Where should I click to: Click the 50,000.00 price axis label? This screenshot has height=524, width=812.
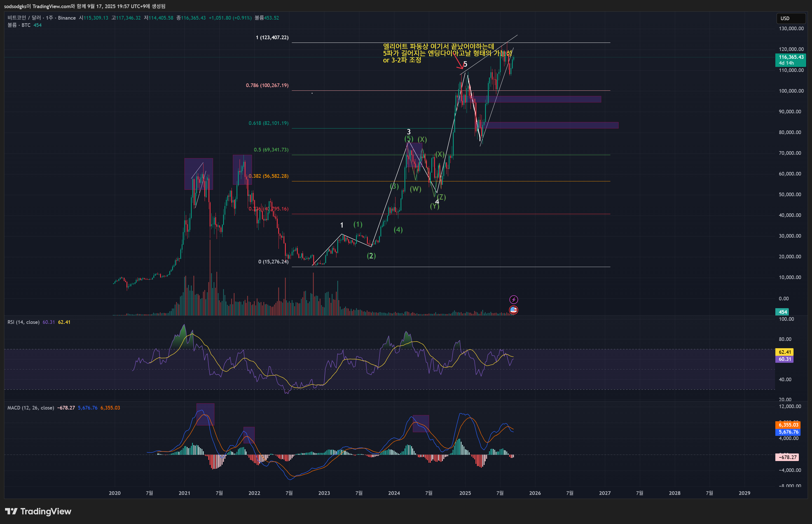790,195
